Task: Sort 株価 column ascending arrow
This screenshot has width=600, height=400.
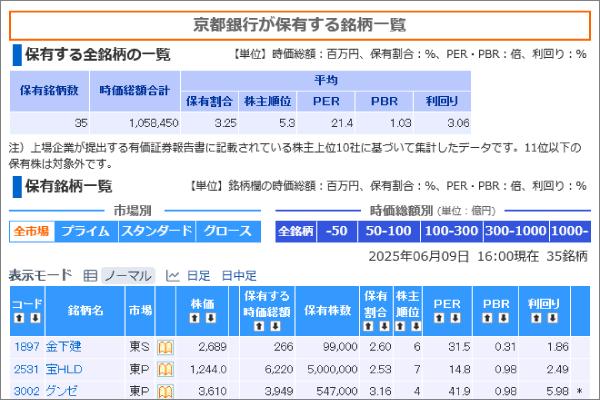Action: 195,318
